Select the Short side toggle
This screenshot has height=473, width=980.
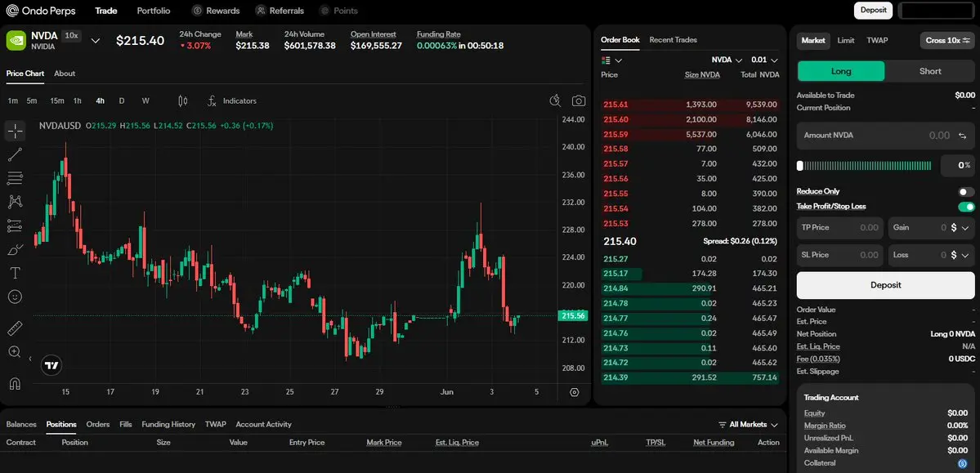(930, 71)
